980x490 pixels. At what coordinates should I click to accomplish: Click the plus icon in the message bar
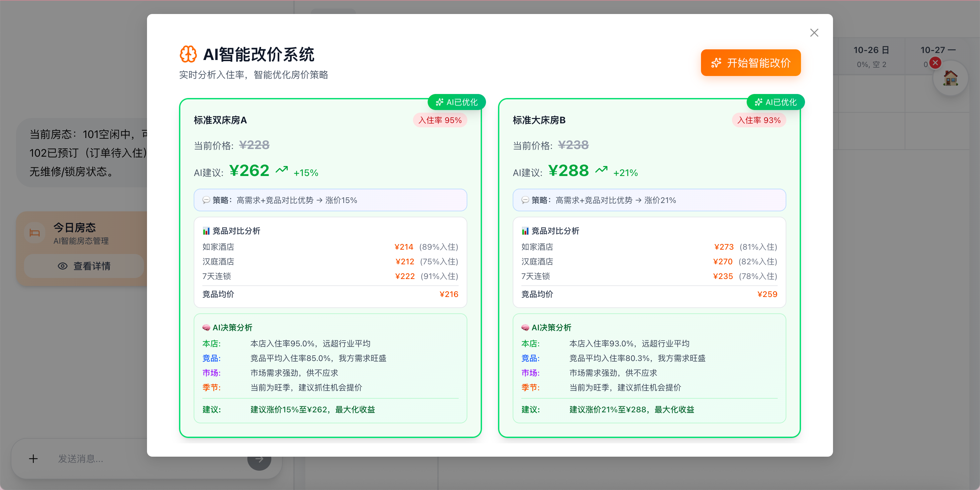(x=33, y=459)
